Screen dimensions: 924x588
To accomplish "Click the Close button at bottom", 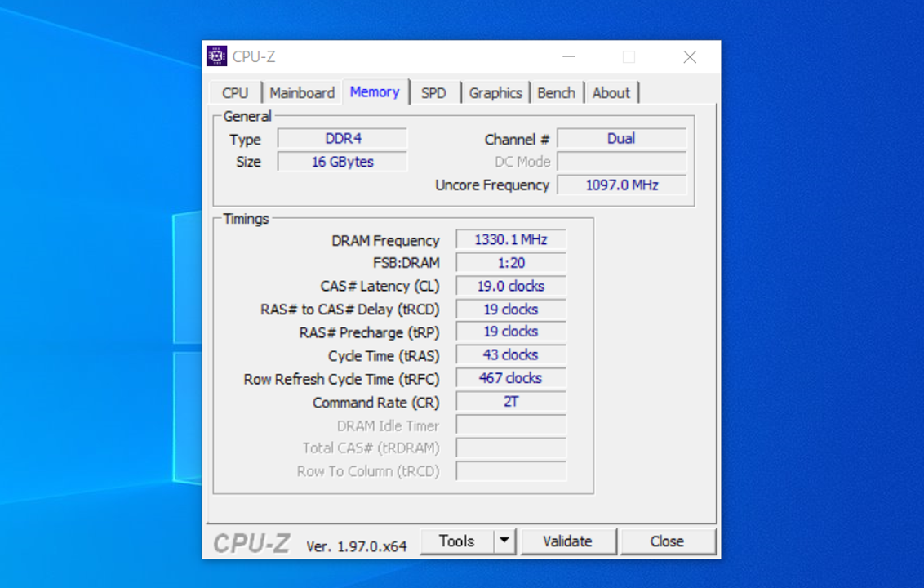I will [667, 541].
